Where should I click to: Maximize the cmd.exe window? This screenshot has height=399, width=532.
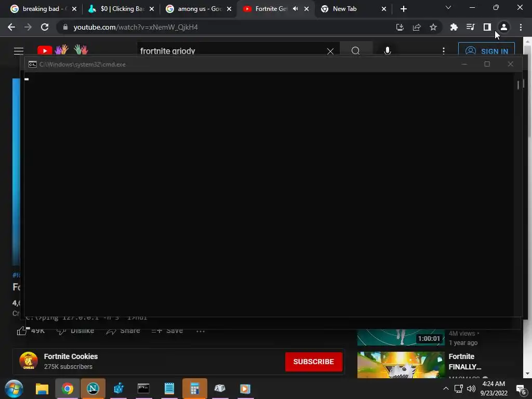487,64
